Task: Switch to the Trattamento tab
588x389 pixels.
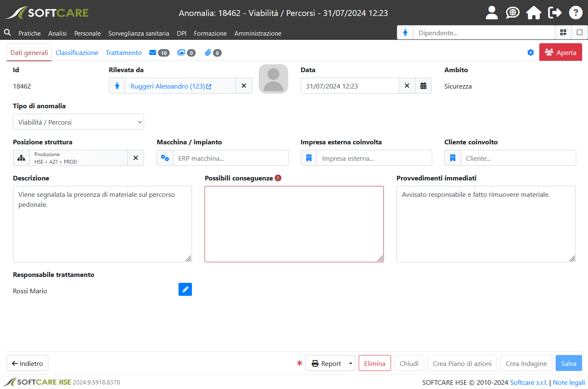Action: [x=124, y=53]
